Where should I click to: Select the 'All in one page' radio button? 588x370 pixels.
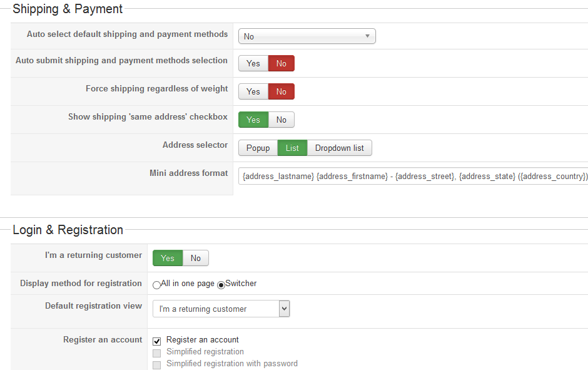coord(156,285)
